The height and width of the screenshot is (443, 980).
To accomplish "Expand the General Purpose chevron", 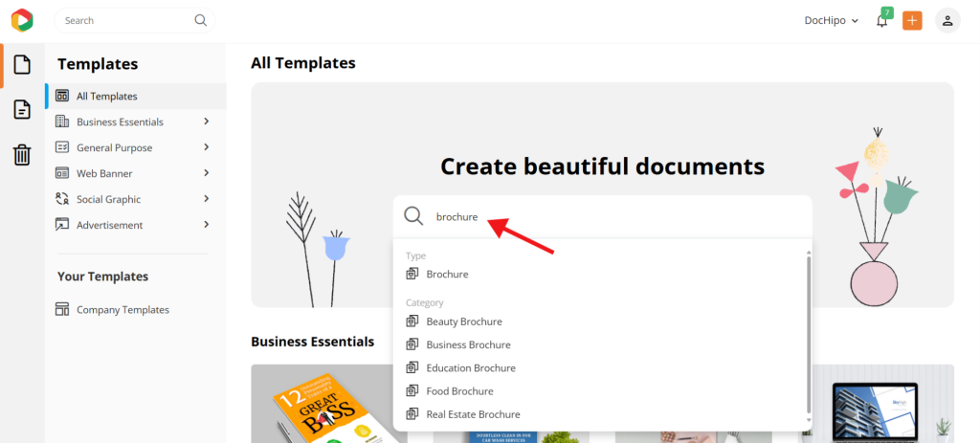I will [x=207, y=146].
